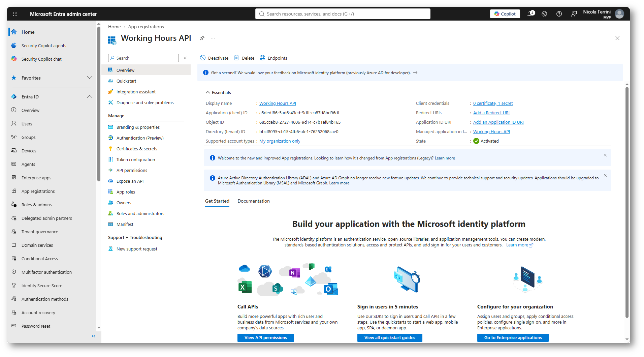Click the View API permissions button

tap(266, 337)
